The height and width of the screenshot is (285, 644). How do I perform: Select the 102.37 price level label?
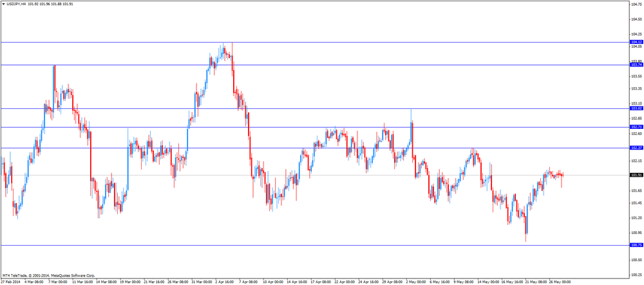[636, 148]
